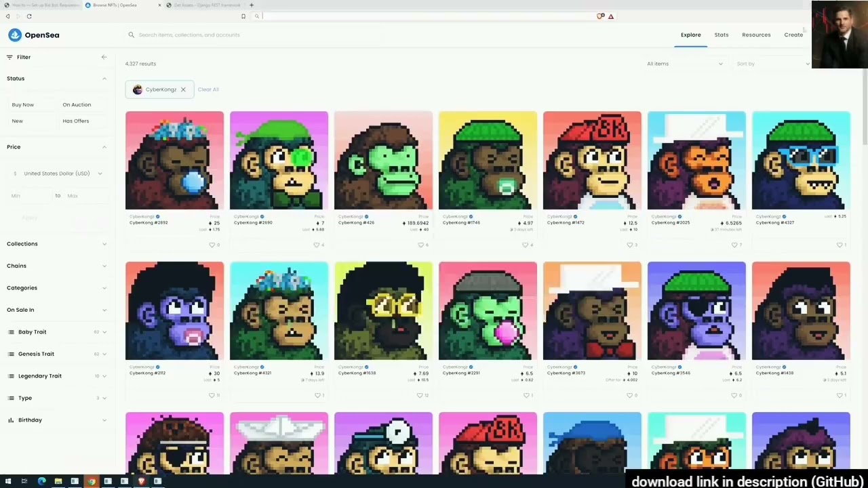Open the Resources menu

[x=756, y=35]
